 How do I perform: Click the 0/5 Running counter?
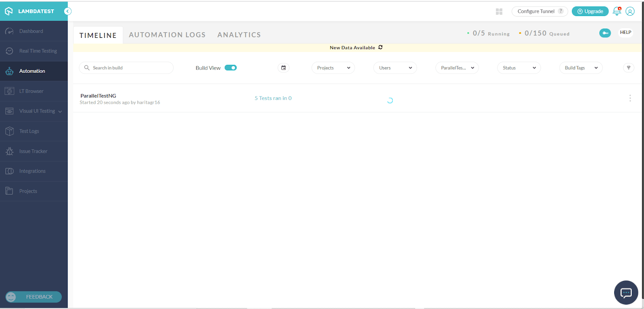(x=488, y=33)
